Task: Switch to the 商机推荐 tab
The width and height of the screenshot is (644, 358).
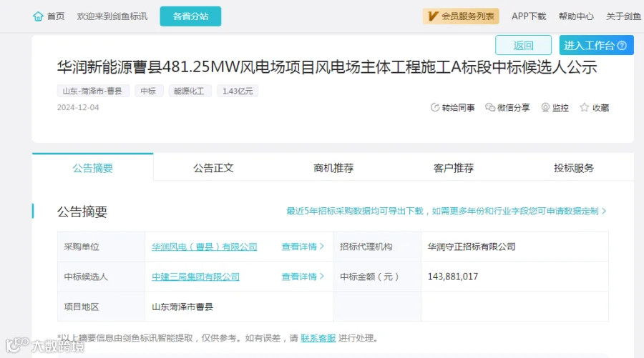Action: [333, 167]
